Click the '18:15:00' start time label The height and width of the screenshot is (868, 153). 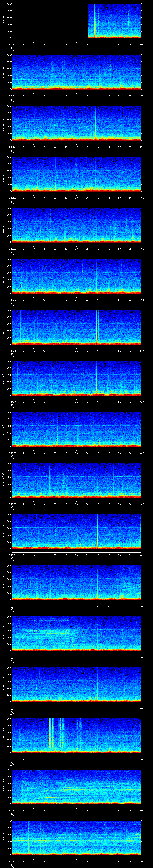[12, 351]
